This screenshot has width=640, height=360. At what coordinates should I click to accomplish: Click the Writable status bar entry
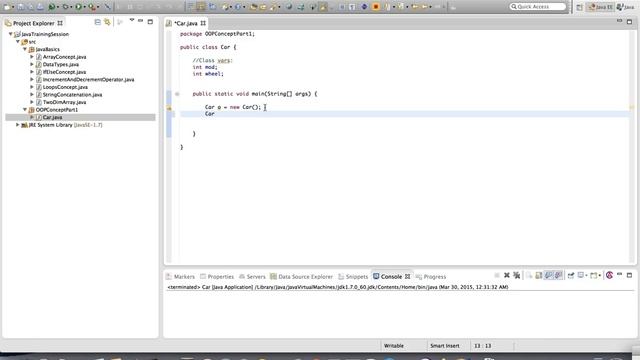(x=394, y=346)
